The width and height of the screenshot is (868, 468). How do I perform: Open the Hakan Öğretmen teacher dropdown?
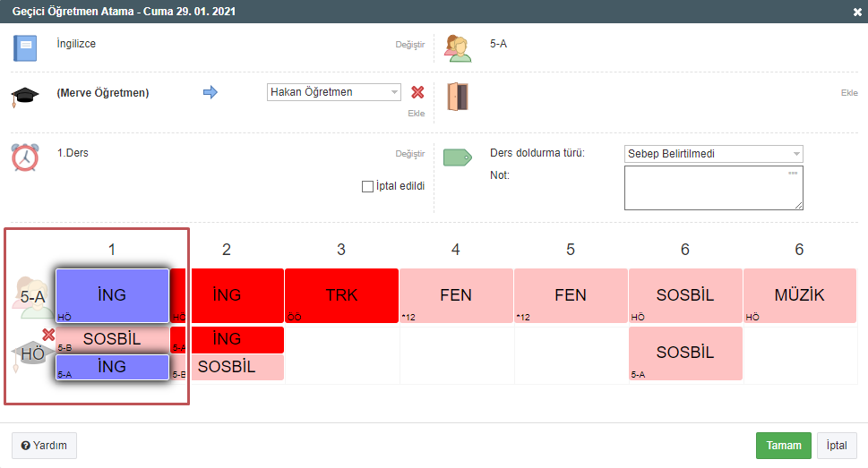click(x=334, y=92)
